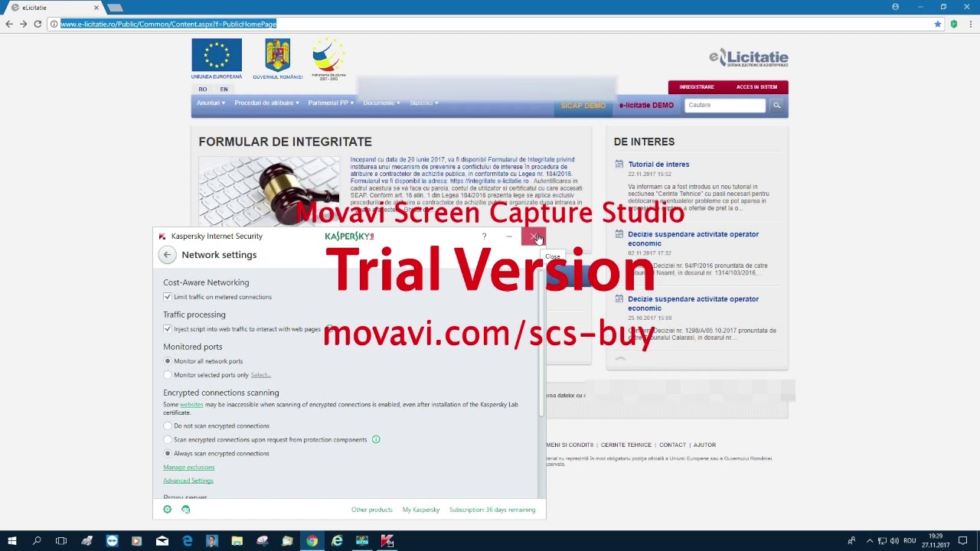Click the Chrome back arrow

click(x=9, y=24)
